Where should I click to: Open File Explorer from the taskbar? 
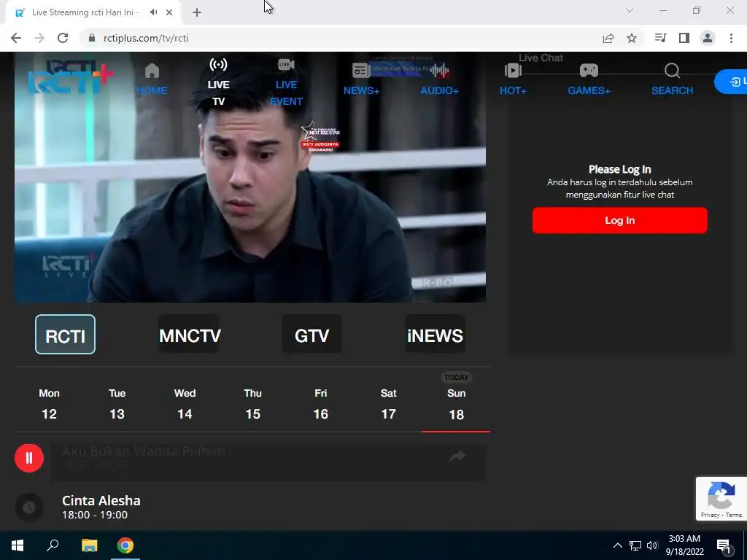tap(89, 545)
